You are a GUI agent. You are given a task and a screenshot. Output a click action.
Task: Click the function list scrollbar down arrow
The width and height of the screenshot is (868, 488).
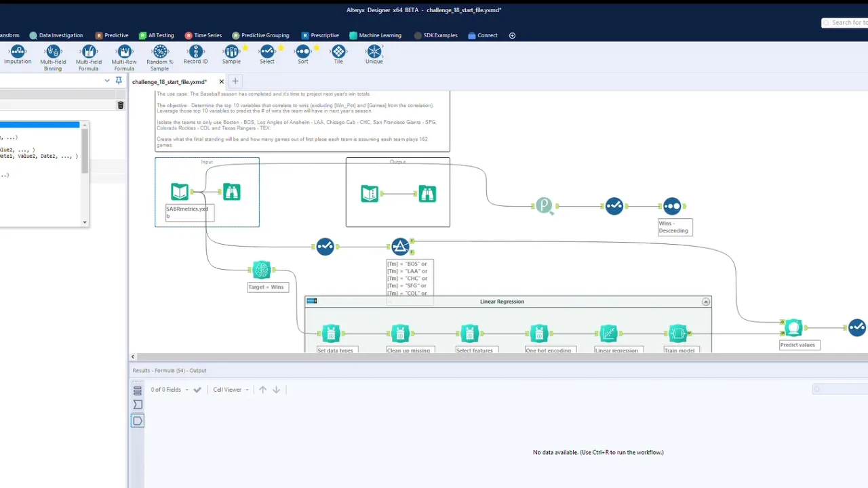click(x=85, y=222)
